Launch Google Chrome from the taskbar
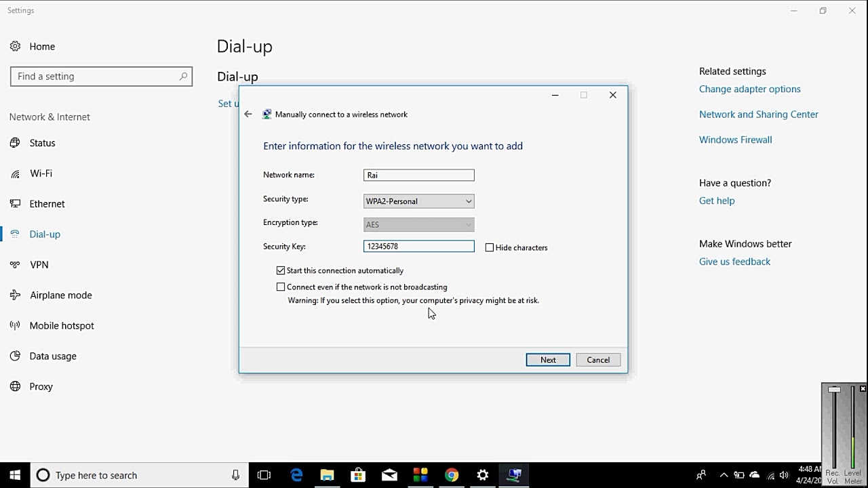The image size is (868, 488). pyautogui.click(x=452, y=475)
